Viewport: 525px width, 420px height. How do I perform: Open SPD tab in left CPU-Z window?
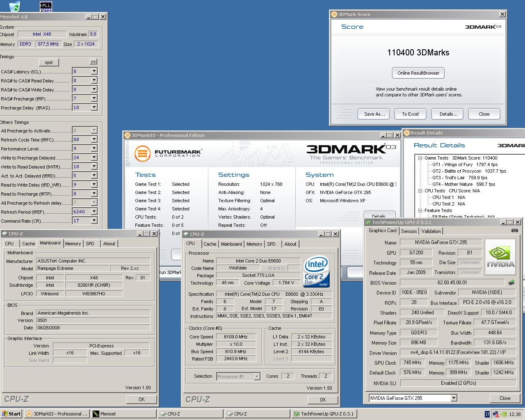tap(90, 244)
